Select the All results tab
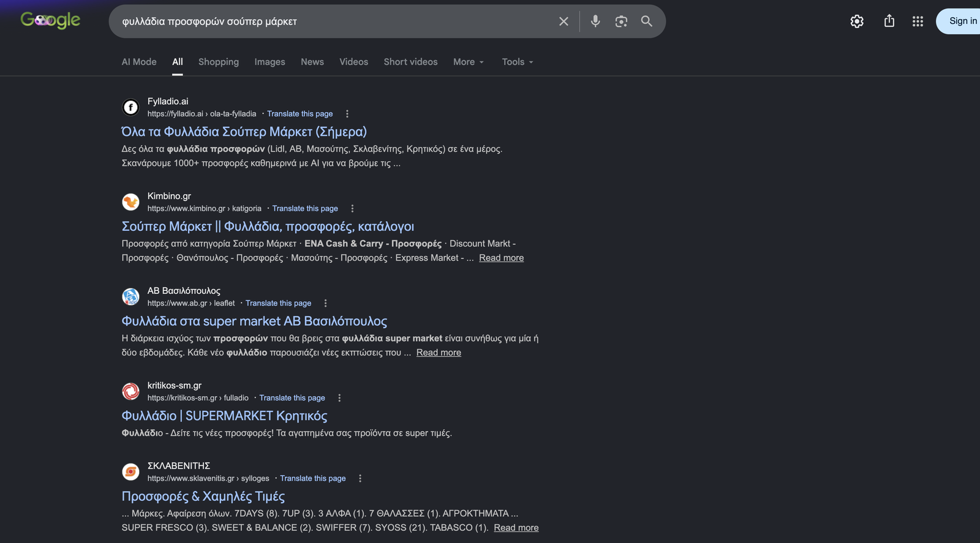The height and width of the screenshot is (543, 980). coord(178,62)
